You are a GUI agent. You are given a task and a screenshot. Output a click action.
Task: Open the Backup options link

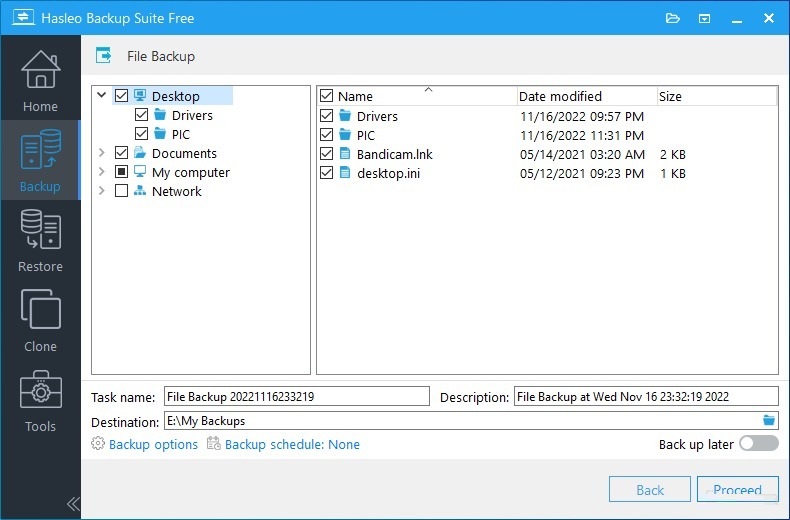(x=152, y=444)
